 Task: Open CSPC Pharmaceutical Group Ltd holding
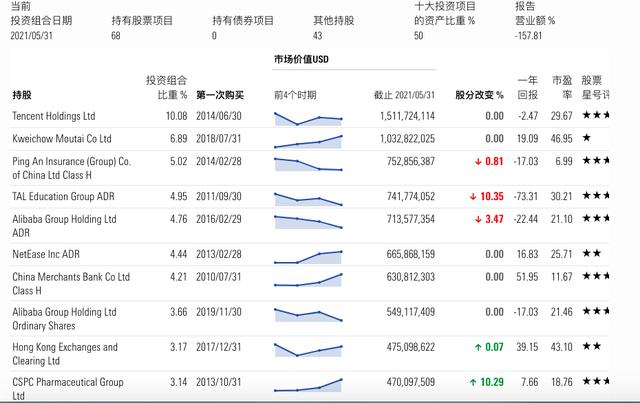[x=68, y=388]
